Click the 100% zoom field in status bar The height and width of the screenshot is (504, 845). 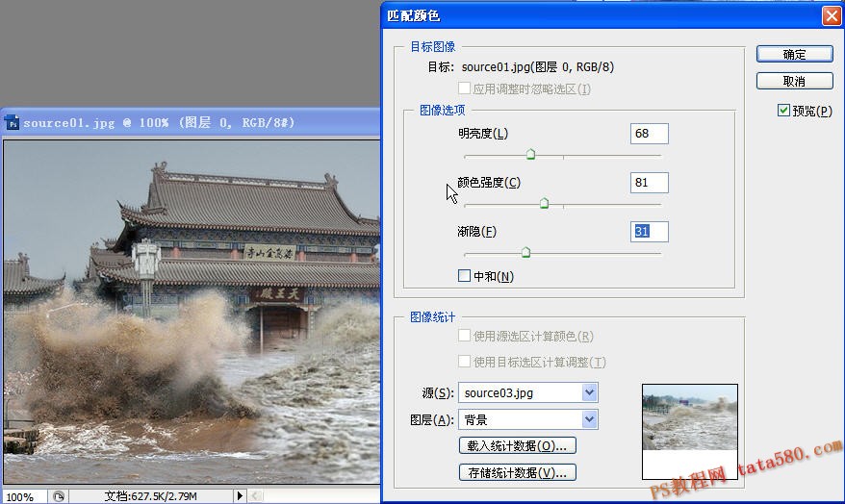[24, 496]
